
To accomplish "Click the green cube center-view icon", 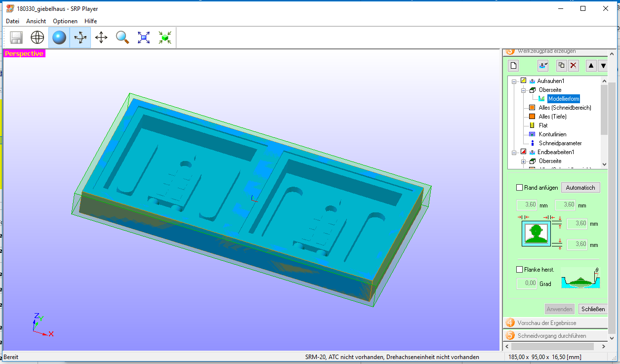I will (x=165, y=38).
